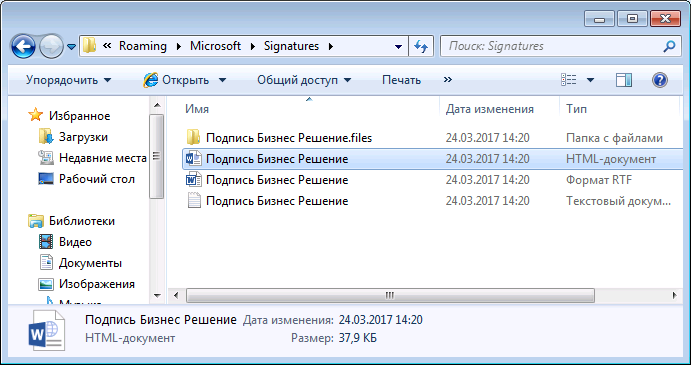691x365 pixels.
Task: Click the Библиотеки library icon
Action: (x=35, y=221)
